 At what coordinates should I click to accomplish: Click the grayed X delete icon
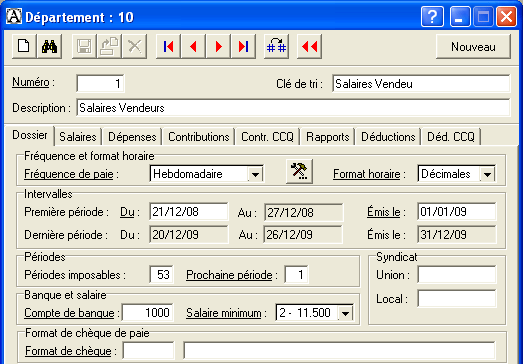134,46
